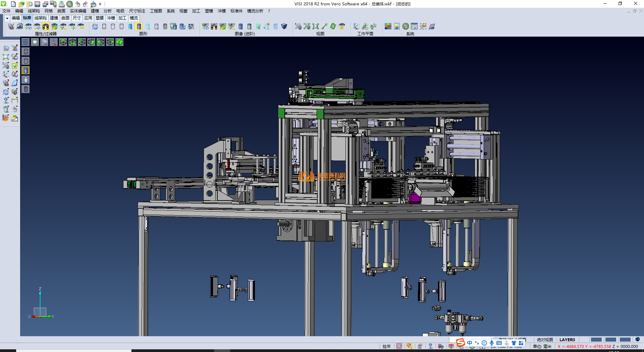Open the 模流分析 menu
The height and width of the screenshot is (352, 644).
coord(255,11)
